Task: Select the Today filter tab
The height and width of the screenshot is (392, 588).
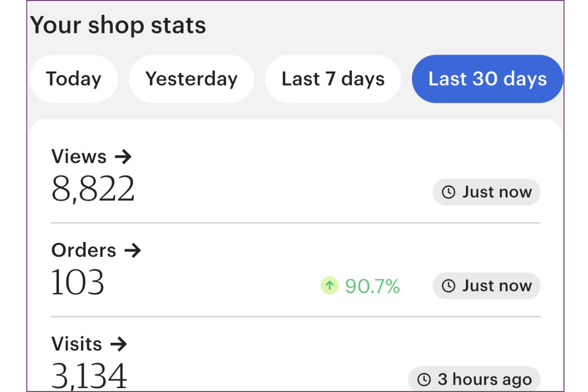Action: pos(73,79)
